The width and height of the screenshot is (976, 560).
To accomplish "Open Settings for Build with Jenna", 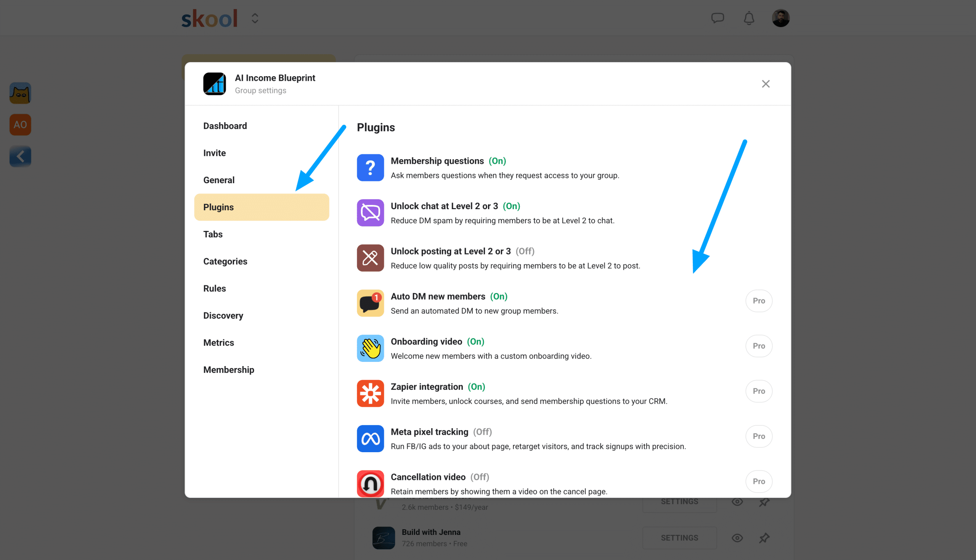I will pos(679,538).
